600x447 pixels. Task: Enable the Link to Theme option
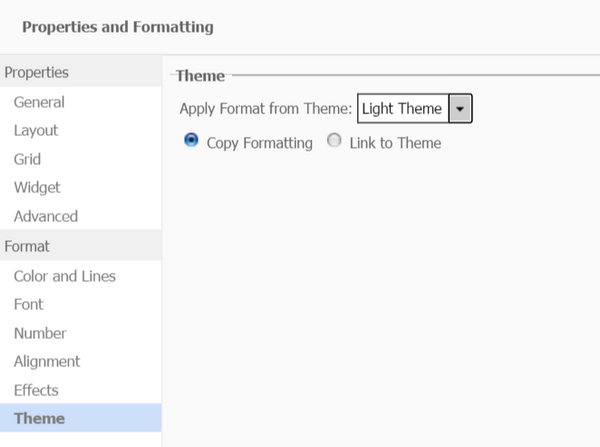click(334, 141)
